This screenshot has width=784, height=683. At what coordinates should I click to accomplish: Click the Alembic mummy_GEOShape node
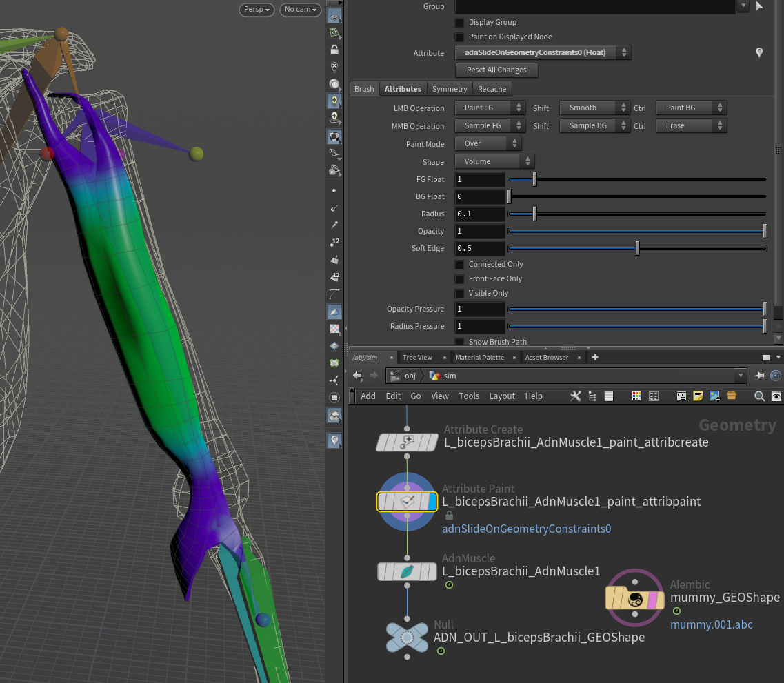(x=634, y=598)
